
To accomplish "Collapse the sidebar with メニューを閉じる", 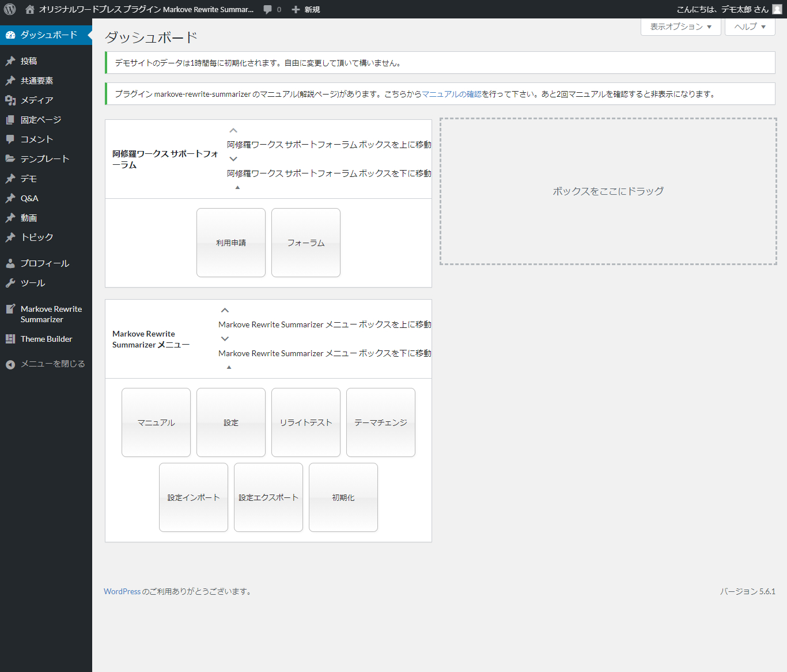I will click(46, 364).
